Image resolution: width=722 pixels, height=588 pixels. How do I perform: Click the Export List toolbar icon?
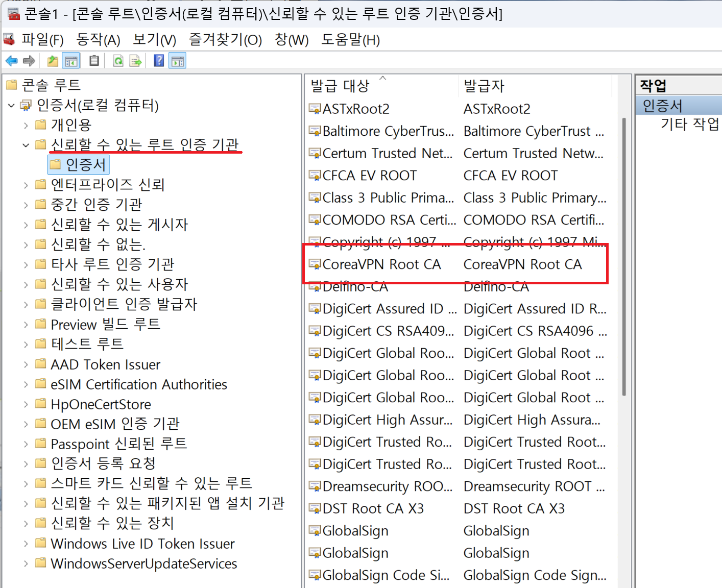[135, 61]
